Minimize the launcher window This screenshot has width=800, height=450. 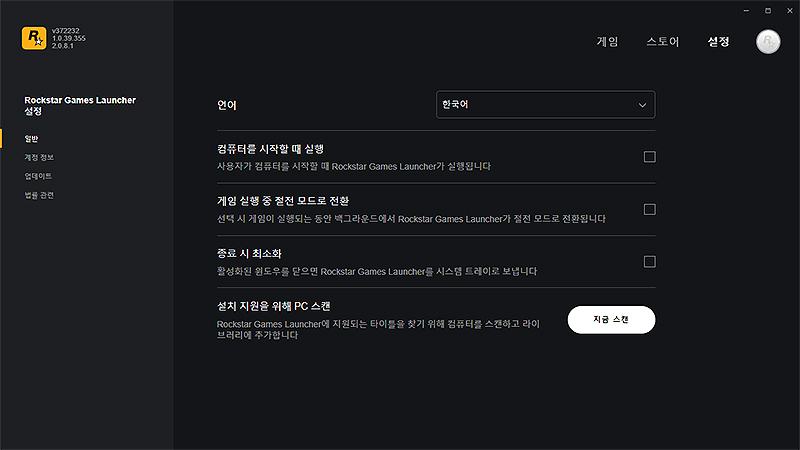746,11
